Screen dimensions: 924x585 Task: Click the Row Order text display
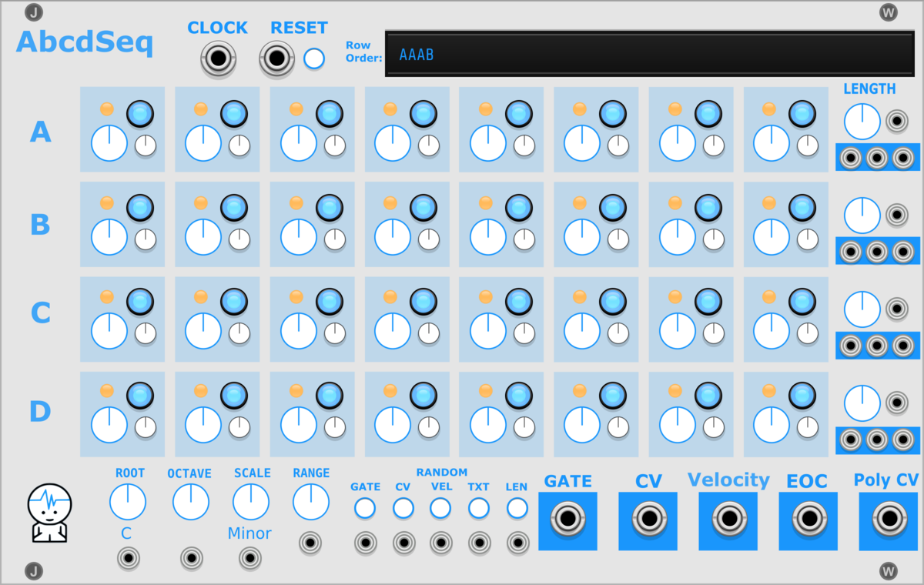pyautogui.click(x=650, y=54)
